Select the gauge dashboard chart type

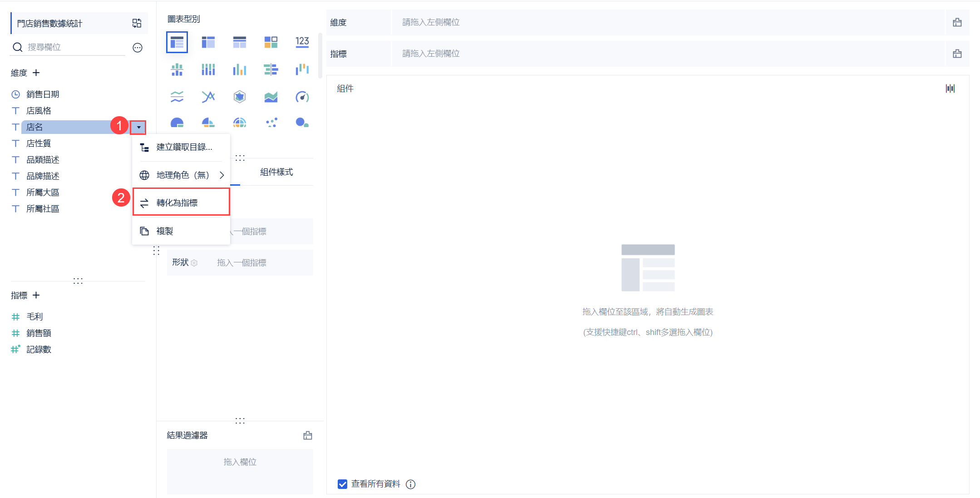click(302, 97)
